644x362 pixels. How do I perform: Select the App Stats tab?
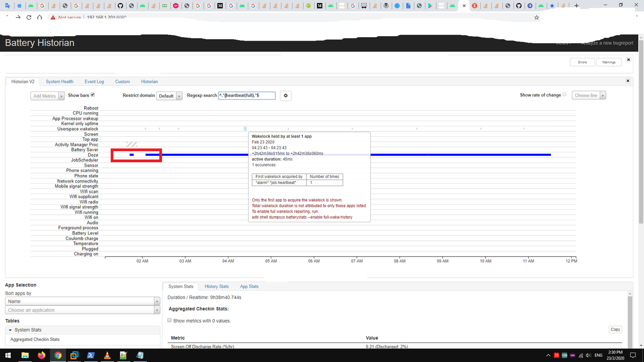[x=249, y=286]
